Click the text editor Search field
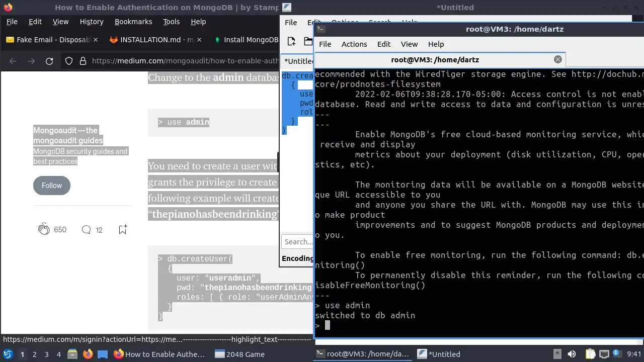Viewport: 644px width, 362px height. tap(298, 242)
